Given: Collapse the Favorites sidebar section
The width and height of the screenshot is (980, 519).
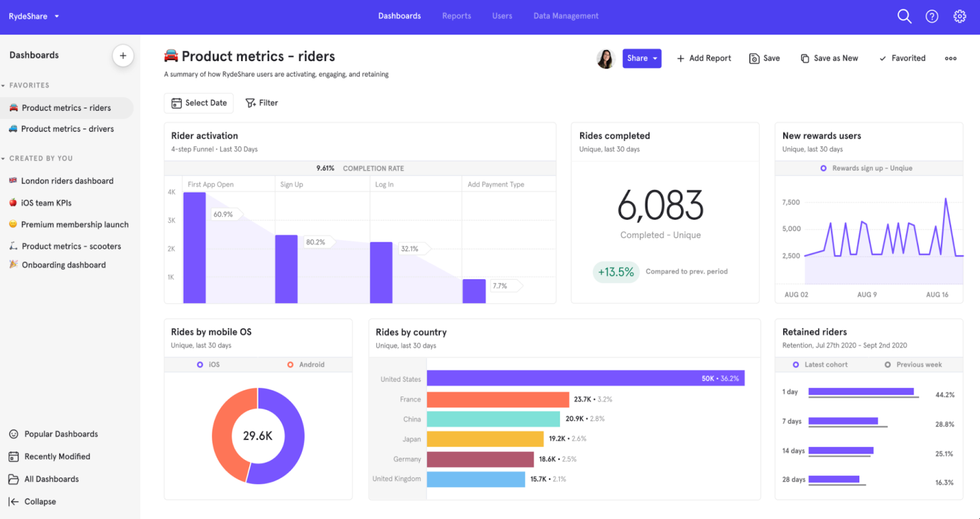Looking at the screenshot, I should coord(4,86).
